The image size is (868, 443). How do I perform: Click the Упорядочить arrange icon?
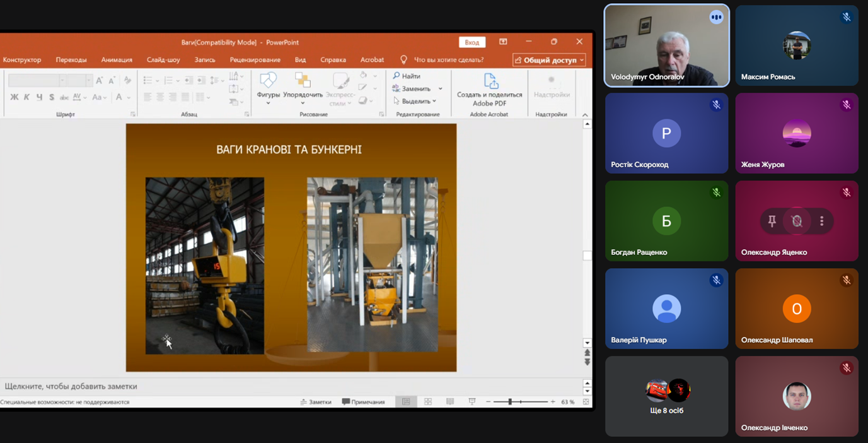[303, 81]
